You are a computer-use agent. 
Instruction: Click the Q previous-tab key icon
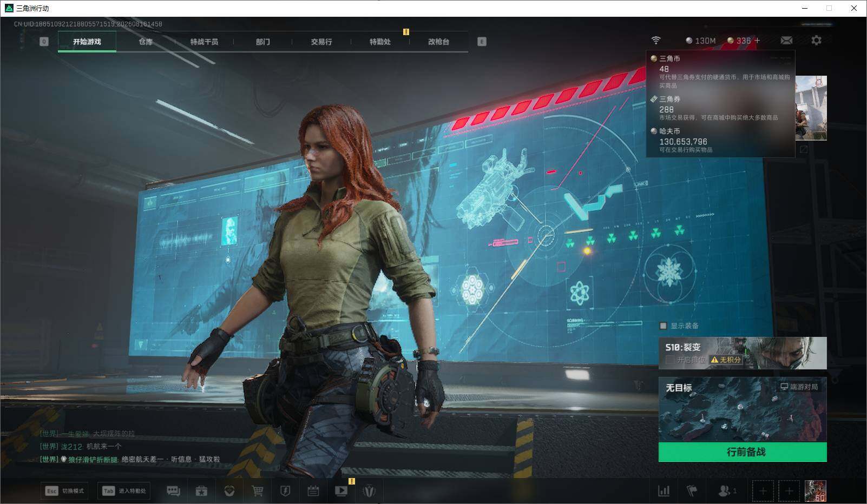click(x=44, y=42)
